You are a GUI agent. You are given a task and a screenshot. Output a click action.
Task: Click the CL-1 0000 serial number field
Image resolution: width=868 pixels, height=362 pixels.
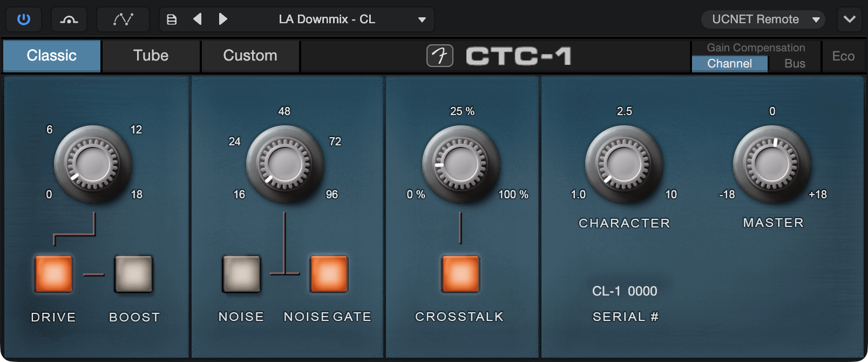(x=625, y=291)
